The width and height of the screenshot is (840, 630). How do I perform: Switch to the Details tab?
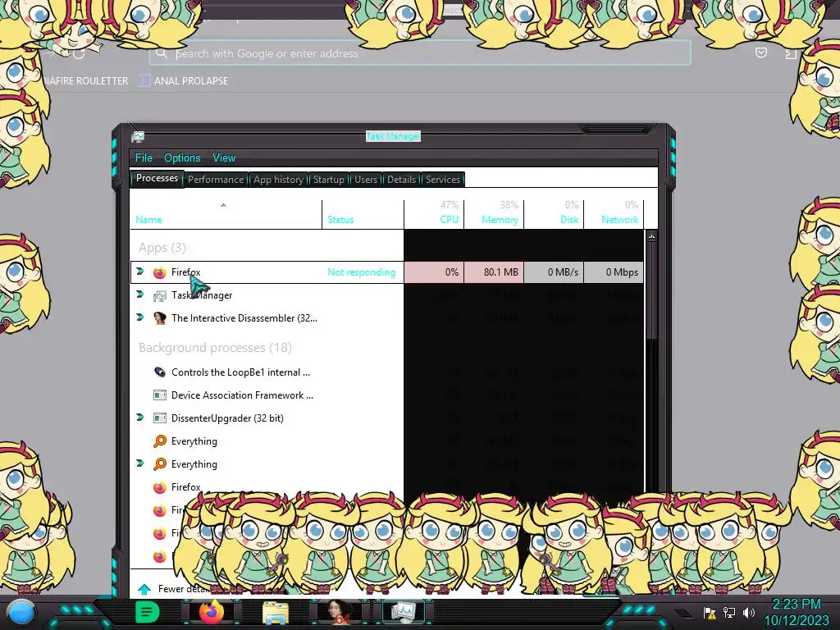click(401, 180)
